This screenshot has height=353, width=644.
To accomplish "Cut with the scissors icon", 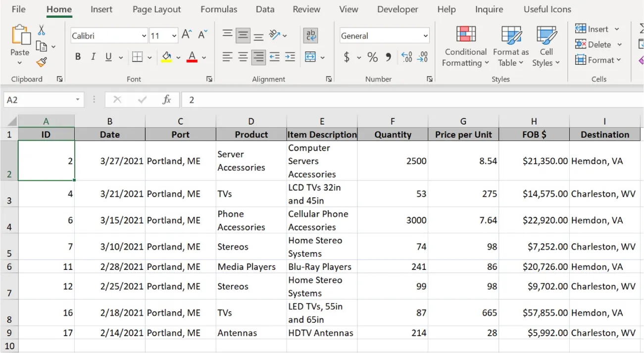I will coord(42,30).
